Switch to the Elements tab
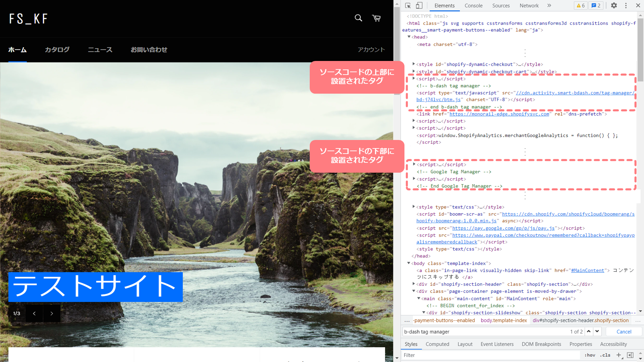 pyautogui.click(x=444, y=5)
